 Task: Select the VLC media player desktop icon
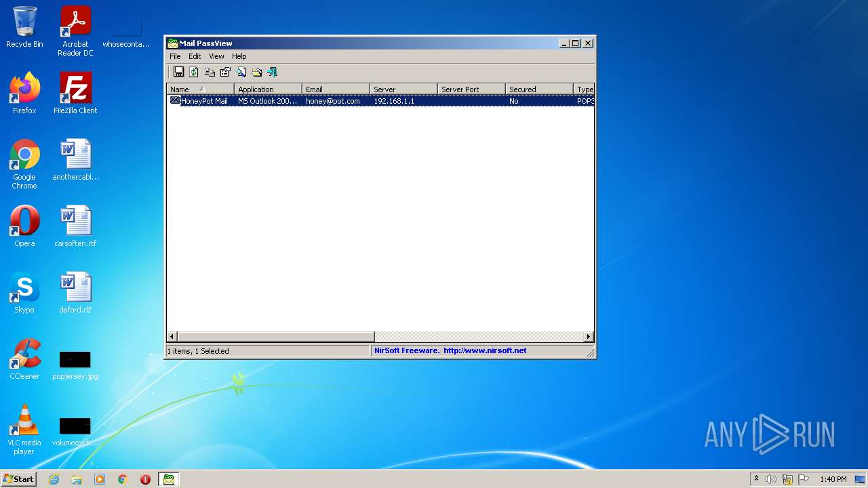click(24, 430)
